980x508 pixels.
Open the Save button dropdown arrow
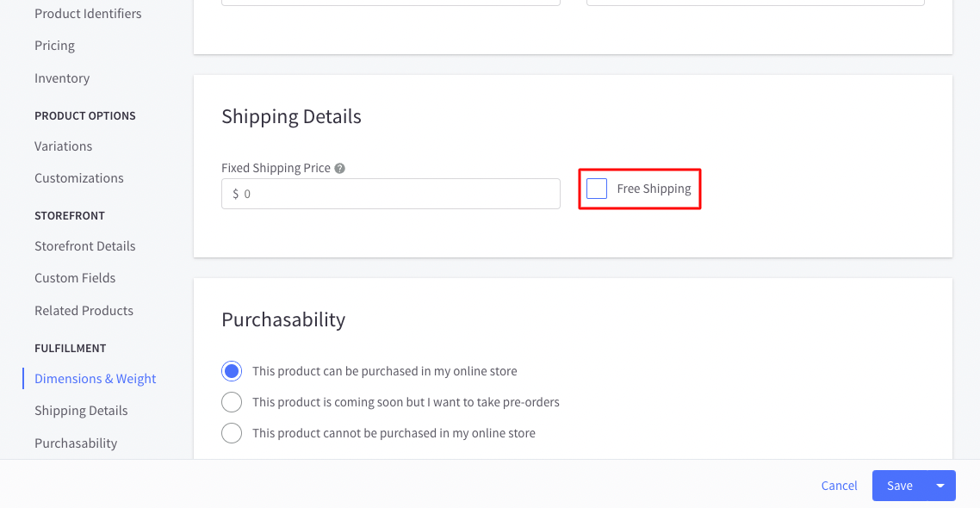click(940, 486)
